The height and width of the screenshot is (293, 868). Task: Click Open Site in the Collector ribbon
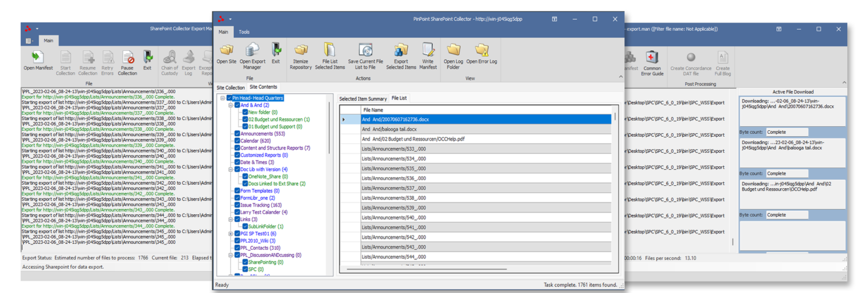coord(226,54)
